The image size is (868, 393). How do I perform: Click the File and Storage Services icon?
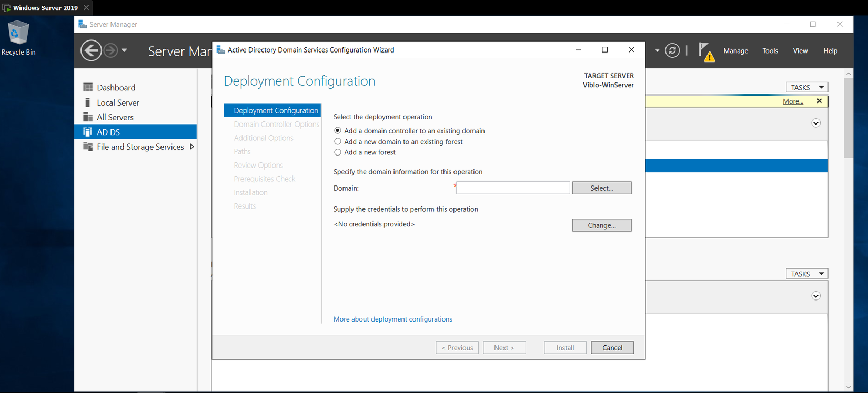tap(88, 147)
